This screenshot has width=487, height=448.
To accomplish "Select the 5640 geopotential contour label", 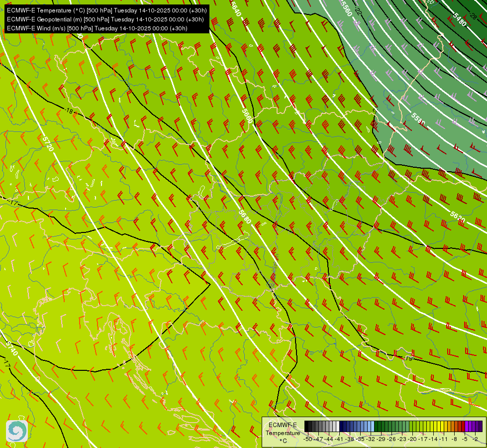I will pyautogui.click(x=235, y=9).
